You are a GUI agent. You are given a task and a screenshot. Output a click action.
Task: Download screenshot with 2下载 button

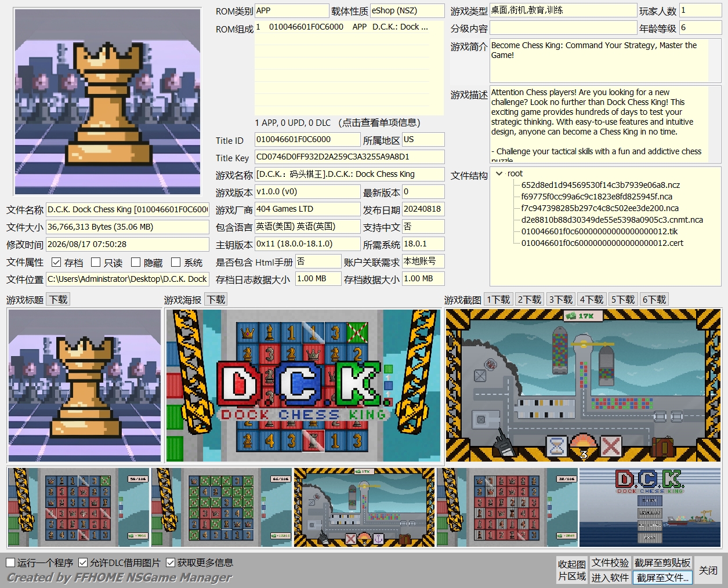(530, 299)
